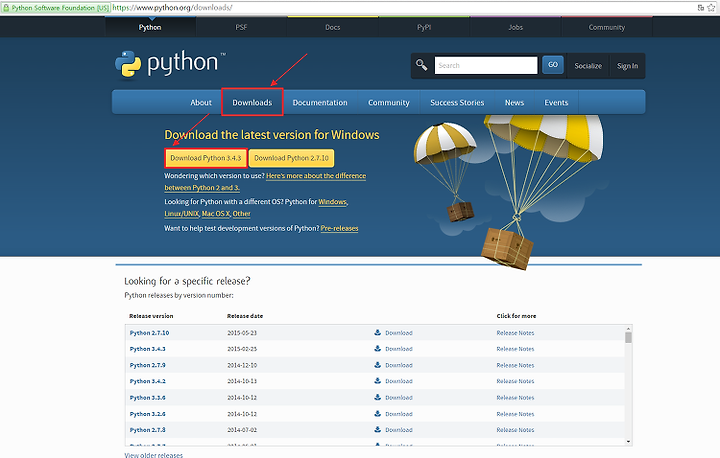Open Release Notes for Python 3.4.2
720x458 pixels.
[x=515, y=381]
